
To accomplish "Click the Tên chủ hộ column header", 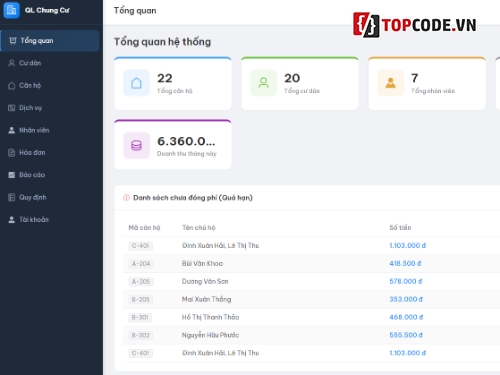I will pos(199,228).
